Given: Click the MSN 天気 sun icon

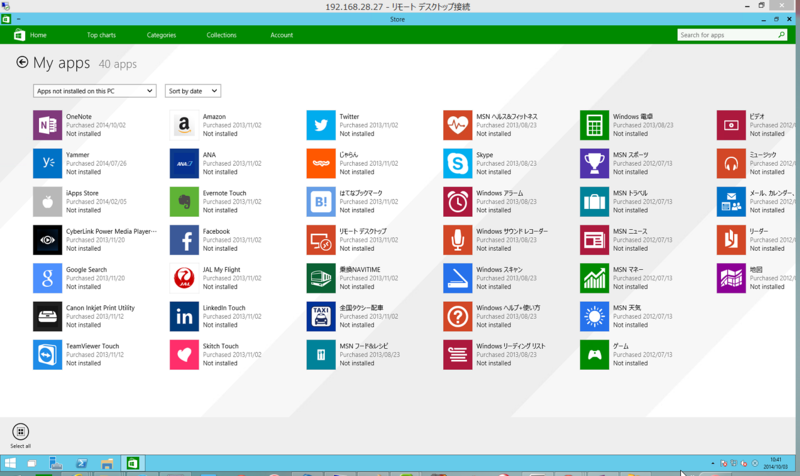Looking at the screenshot, I should point(594,316).
